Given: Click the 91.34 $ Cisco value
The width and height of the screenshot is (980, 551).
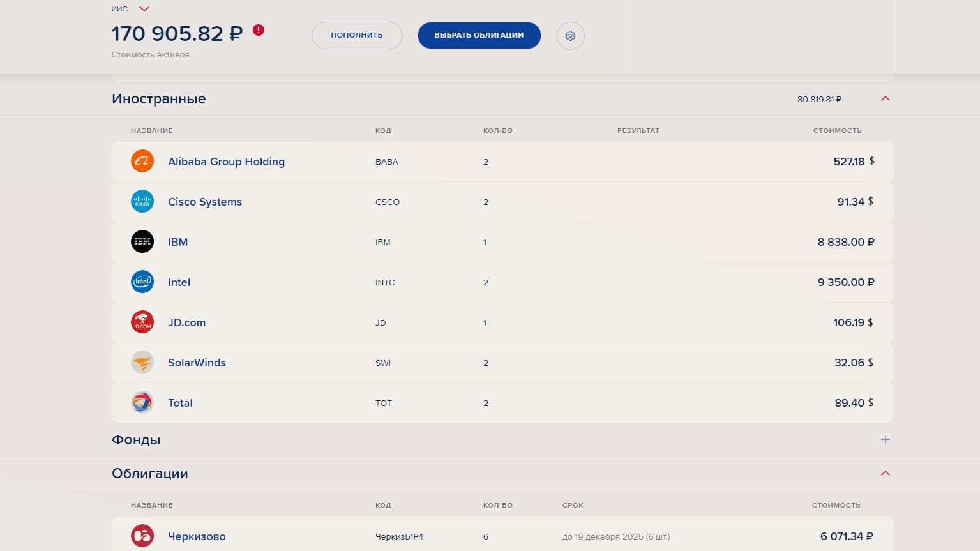Looking at the screenshot, I should [856, 202].
